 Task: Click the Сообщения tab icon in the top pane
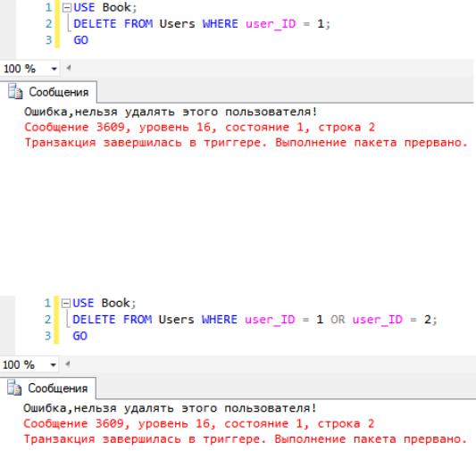pos(15,92)
